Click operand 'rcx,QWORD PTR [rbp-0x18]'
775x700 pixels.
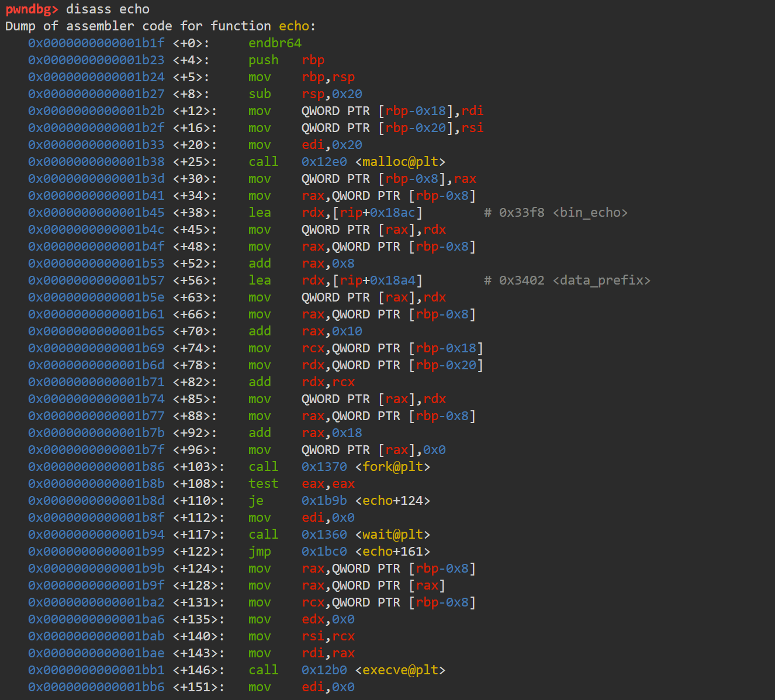pyautogui.click(x=393, y=348)
